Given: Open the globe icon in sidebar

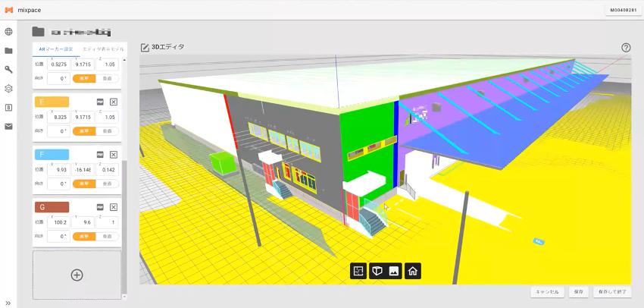Looking at the screenshot, I should coord(9,32).
